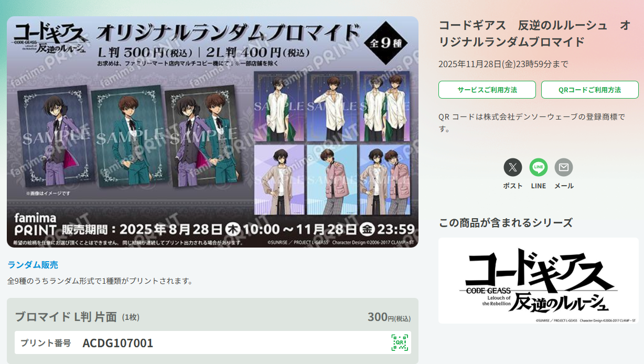
Task: Share by email with the mail icon
Action: (564, 167)
